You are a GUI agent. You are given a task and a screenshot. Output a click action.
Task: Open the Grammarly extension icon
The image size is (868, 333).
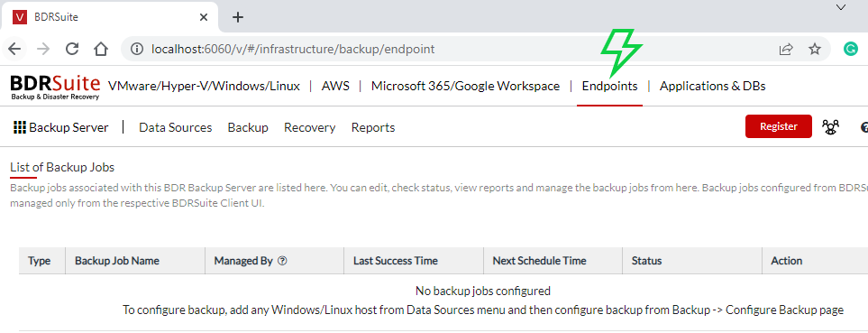tap(850, 49)
